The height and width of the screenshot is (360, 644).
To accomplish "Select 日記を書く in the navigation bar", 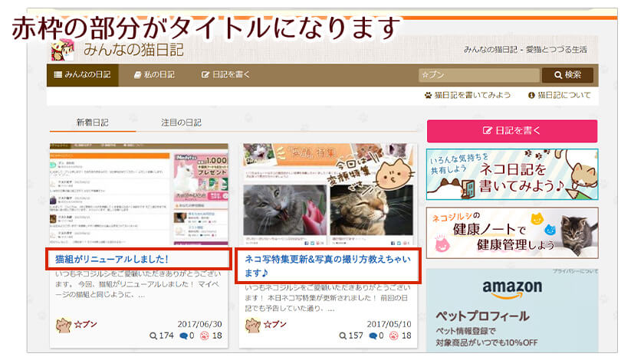I will point(225,75).
